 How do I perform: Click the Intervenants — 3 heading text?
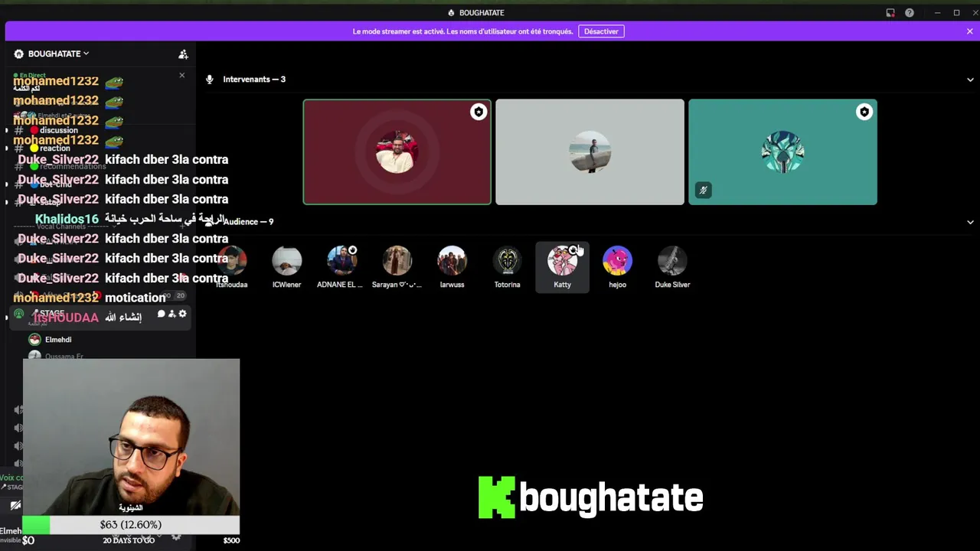tap(254, 80)
